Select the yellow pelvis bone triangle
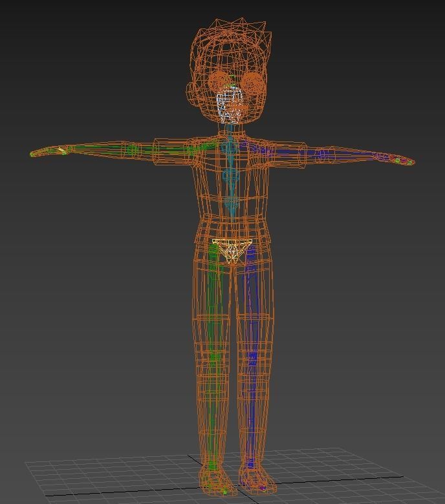 coord(231,251)
